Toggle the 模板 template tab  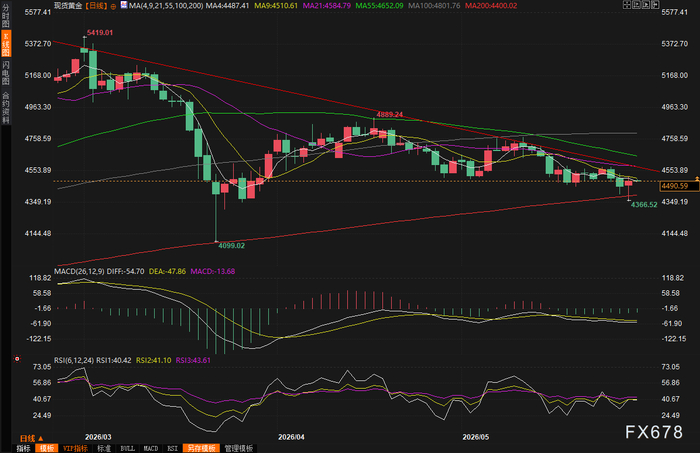(x=47, y=448)
